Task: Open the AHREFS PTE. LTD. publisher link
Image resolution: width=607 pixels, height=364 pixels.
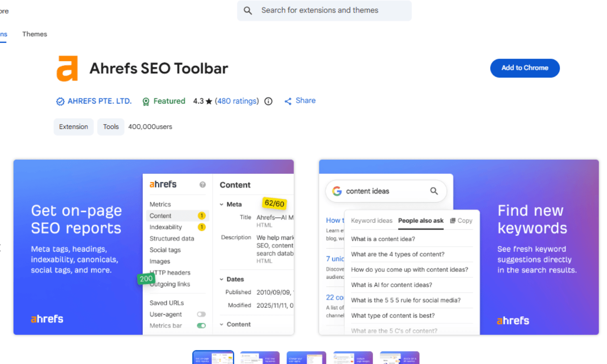Action: click(100, 101)
